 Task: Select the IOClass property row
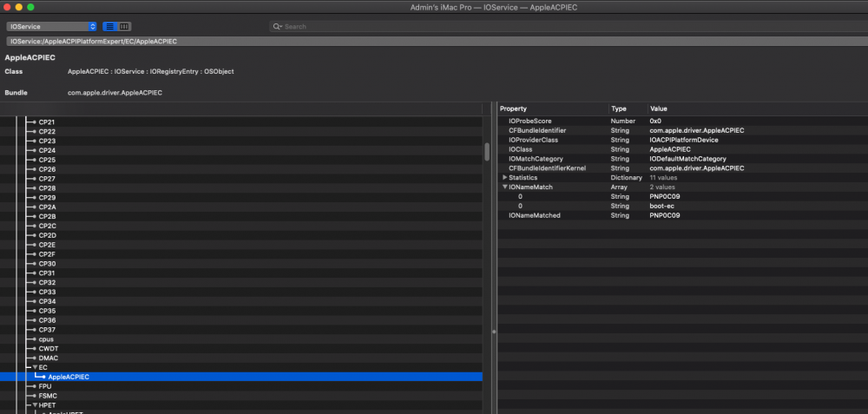[x=682, y=149]
